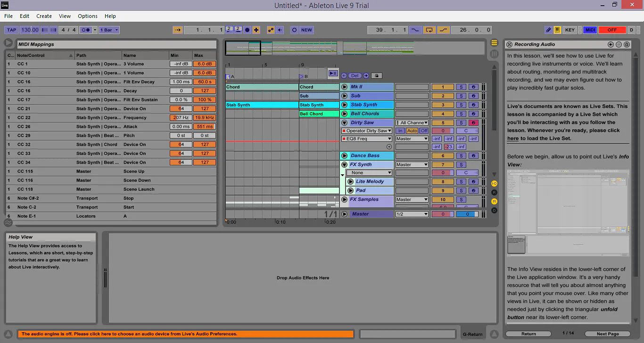This screenshot has height=343, width=644.
Task: Click the Follow arrow icon in the transport
Action: coord(177,30)
